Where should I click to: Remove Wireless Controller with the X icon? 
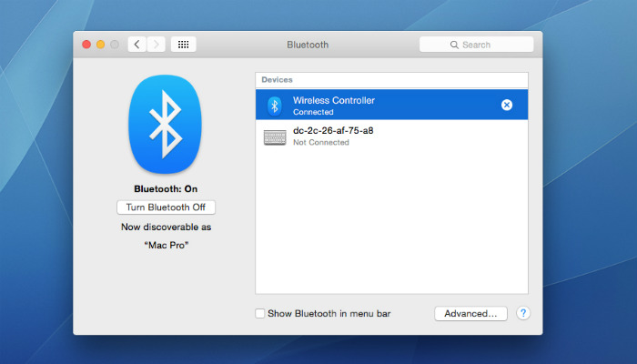coord(507,105)
